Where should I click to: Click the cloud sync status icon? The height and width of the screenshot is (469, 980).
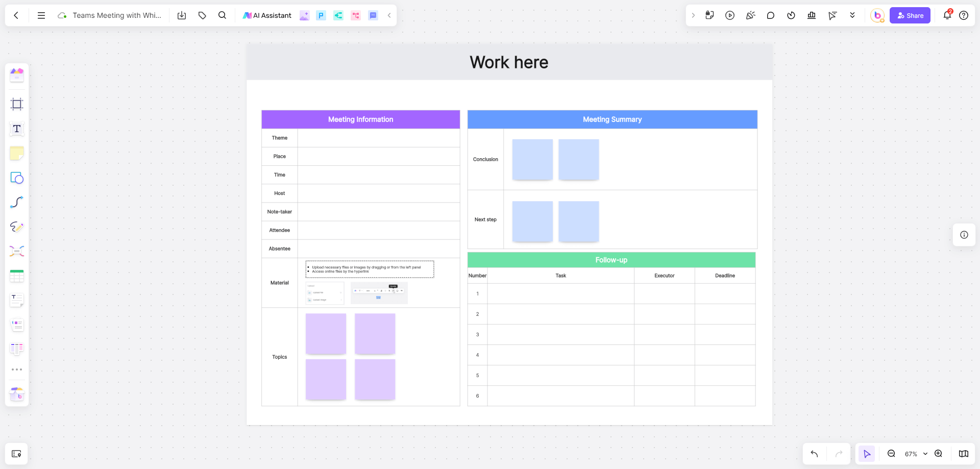62,15
